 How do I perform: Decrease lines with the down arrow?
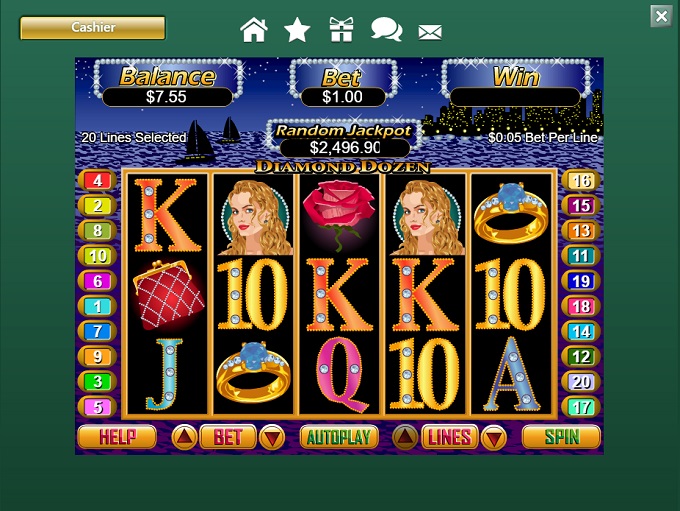[x=494, y=437]
